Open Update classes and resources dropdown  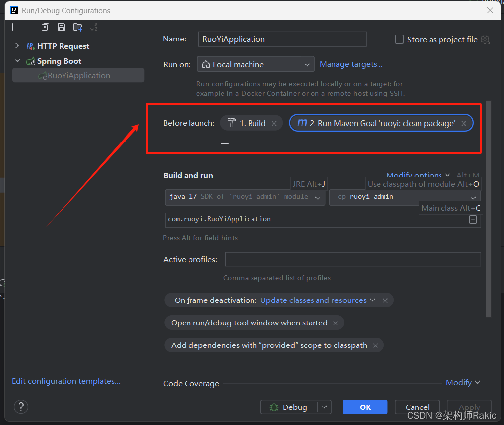tap(317, 300)
